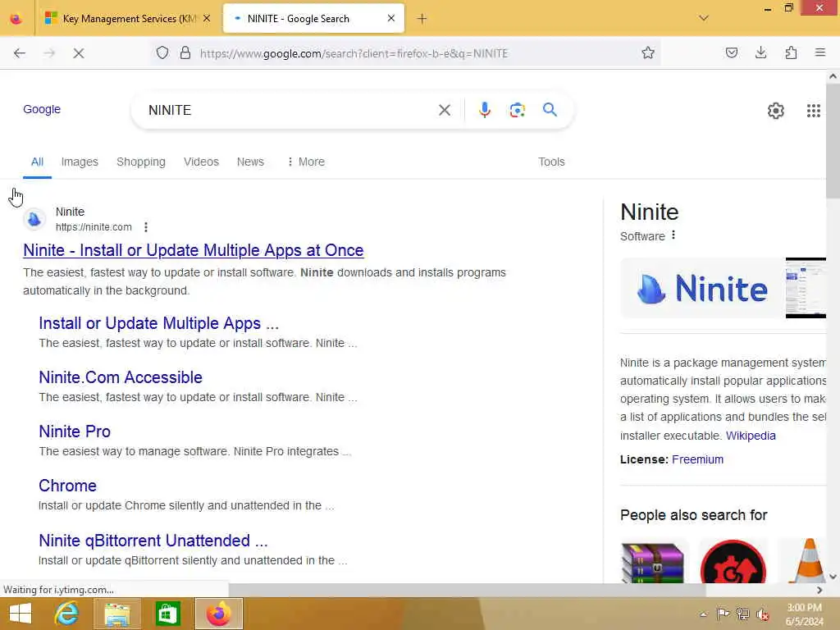
Task: Open options dots beside ninite.com result
Action: pyautogui.click(x=146, y=227)
